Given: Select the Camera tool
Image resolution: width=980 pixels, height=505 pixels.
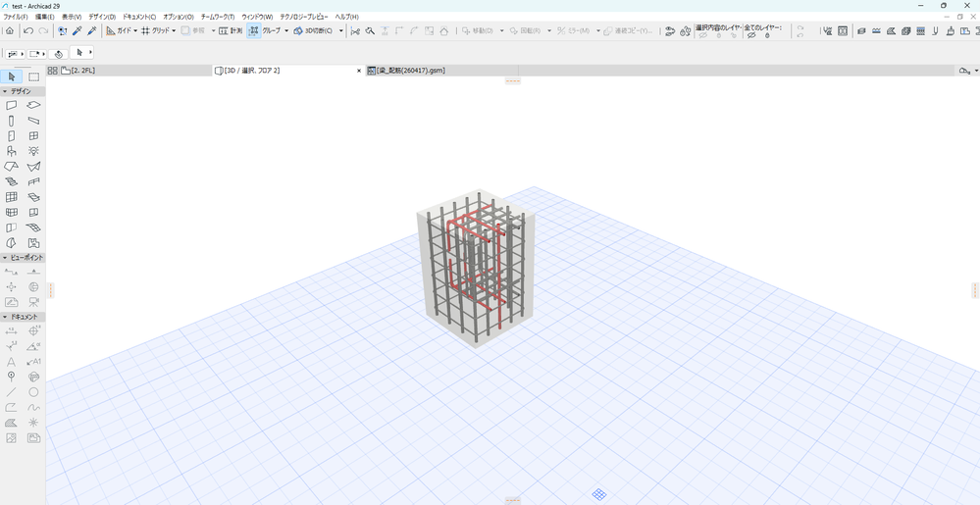Looking at the screenshot, I should [x=33, y=302].
